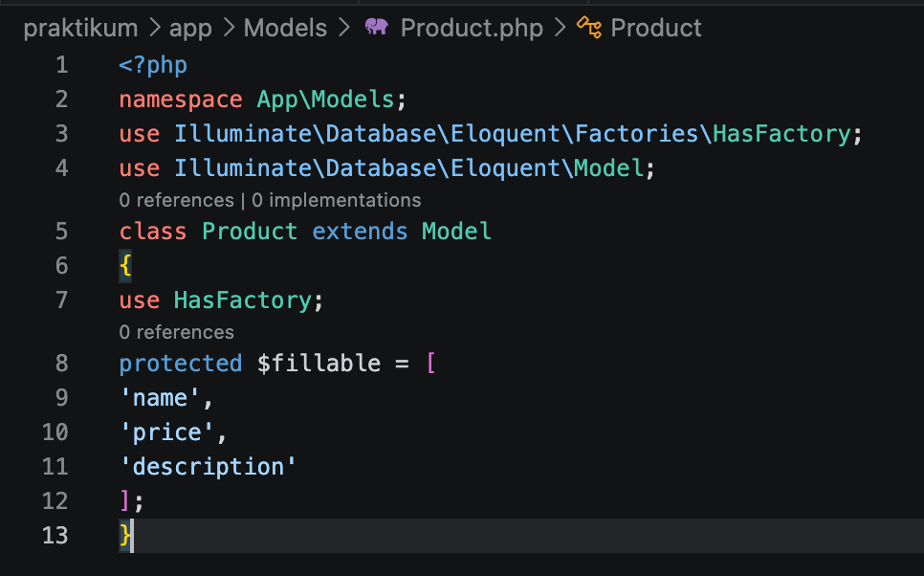The width and height of the screenshot is (924, 576).
Task: Click 'Model' at end of line 4
Action: coord(608,168)
